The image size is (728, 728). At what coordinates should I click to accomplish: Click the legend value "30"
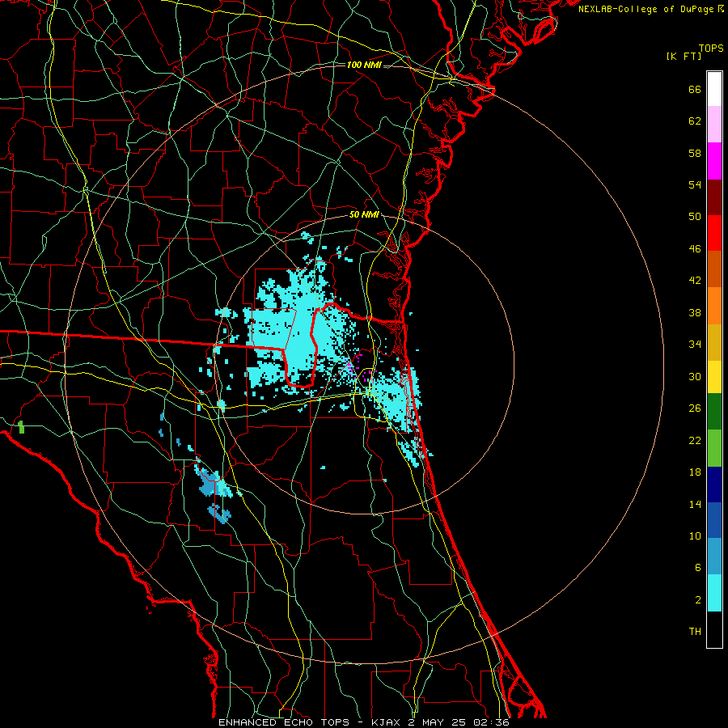[695, 376]
